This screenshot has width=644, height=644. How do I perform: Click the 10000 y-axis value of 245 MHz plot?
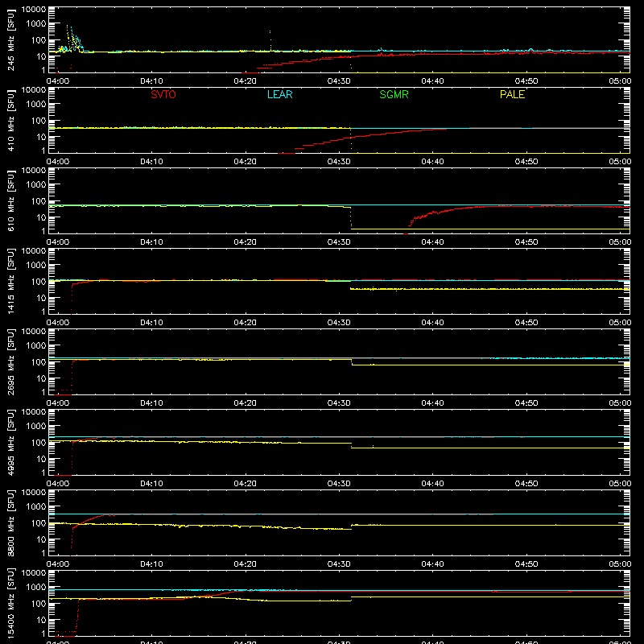[34, 10]
